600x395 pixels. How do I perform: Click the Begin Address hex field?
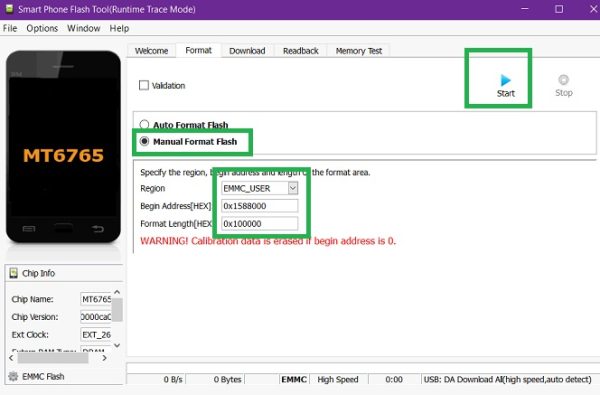tap(259, 206)
